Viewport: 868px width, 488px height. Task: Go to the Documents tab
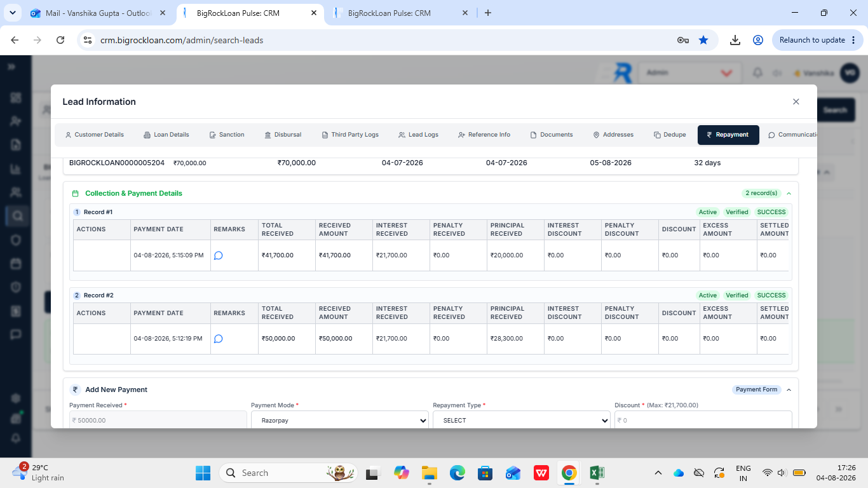[x=552, y=135]
